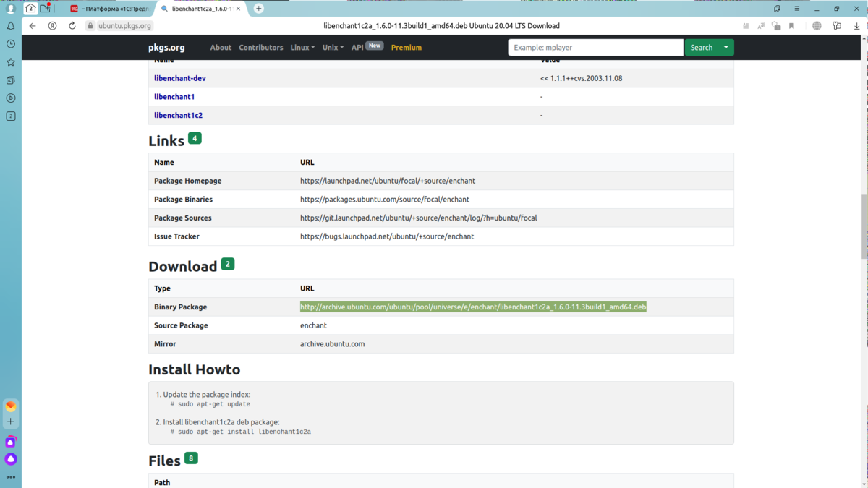Open the tab counter showing 2
The width and height of the screenshot is (868, 488).
(x=30, y=9)
